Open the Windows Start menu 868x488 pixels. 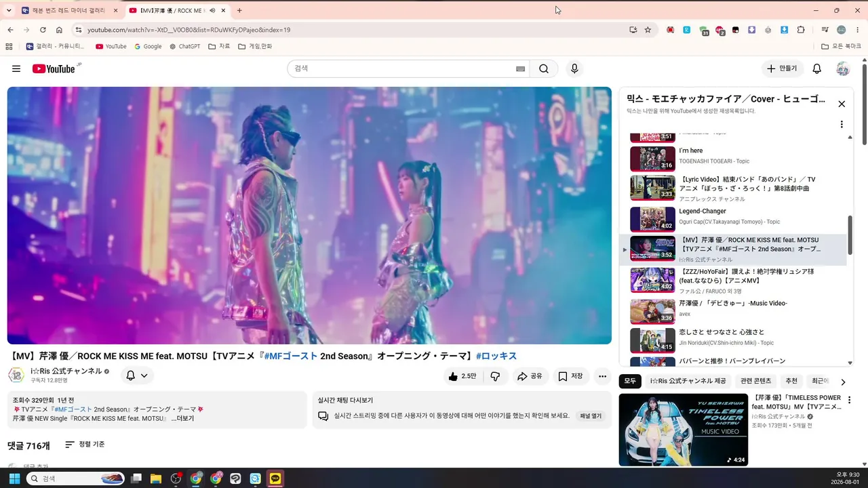point(14,479)
